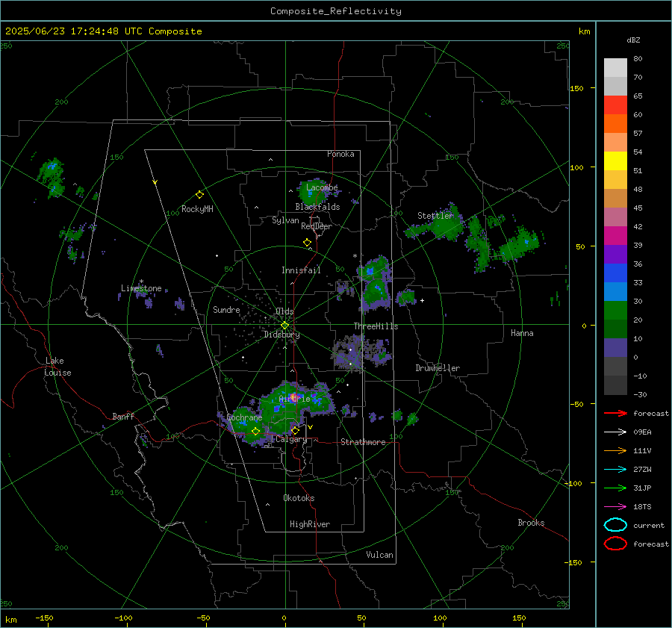Choose the dark blue 36 dBZ swatch
This screenshot has width=672, height=628.
pos(615,273)
